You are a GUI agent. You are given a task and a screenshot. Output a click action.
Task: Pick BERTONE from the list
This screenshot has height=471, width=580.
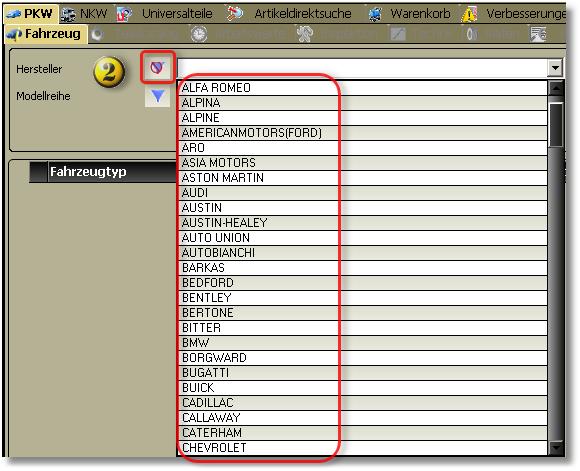tap(362, 313)
